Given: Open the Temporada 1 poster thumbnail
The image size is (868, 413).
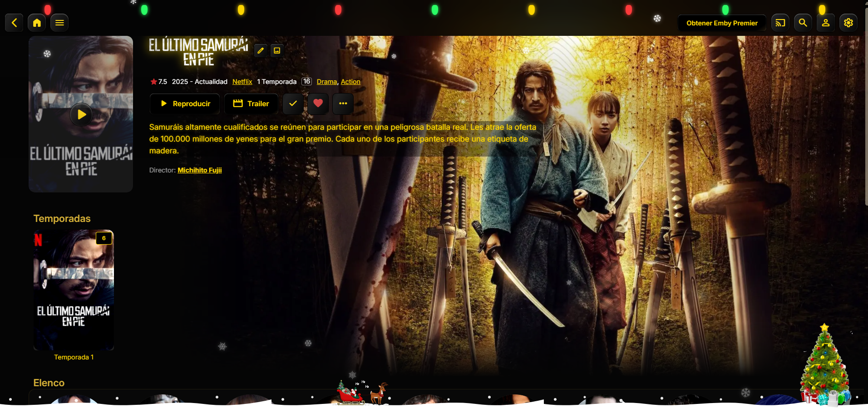Looking at the screenshot, I should (x=74, y=290).
